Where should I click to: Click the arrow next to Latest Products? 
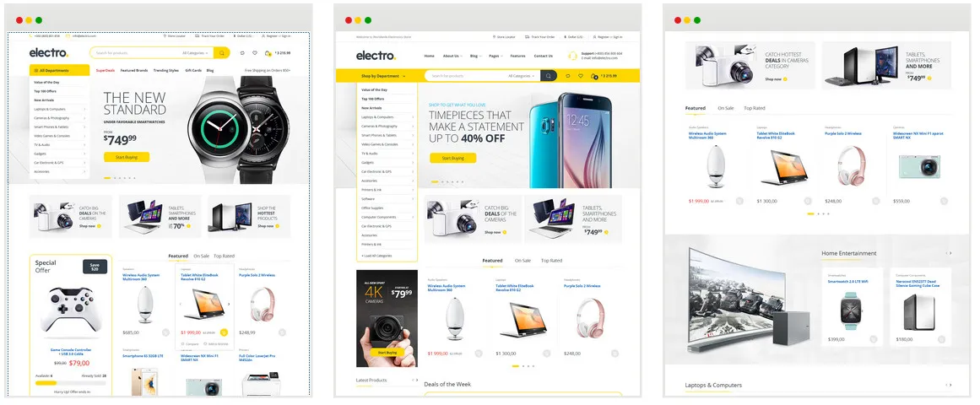point(415,380)
